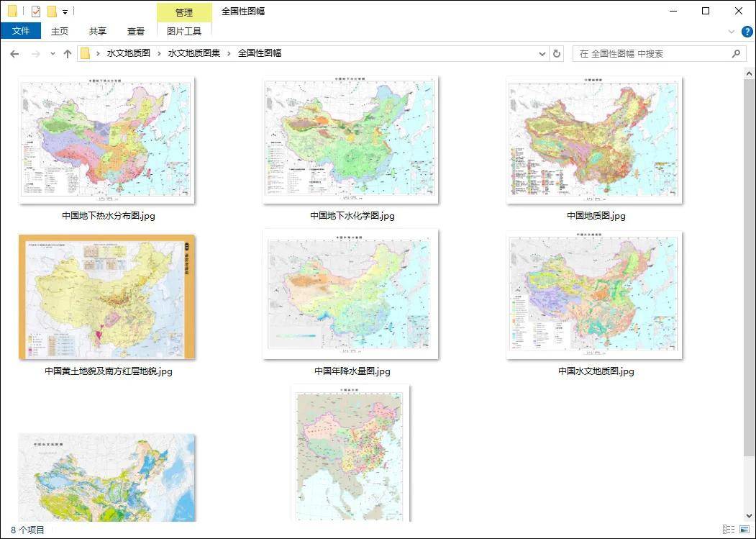The image size is (756, 539).
Task: Expand the recent locations dropdown
Action: coord(53,54)
